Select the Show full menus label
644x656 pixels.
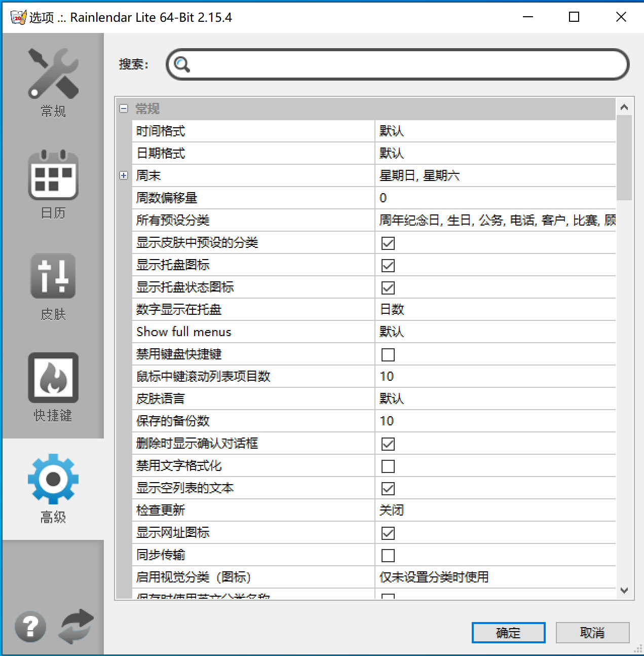pos(183,332)
